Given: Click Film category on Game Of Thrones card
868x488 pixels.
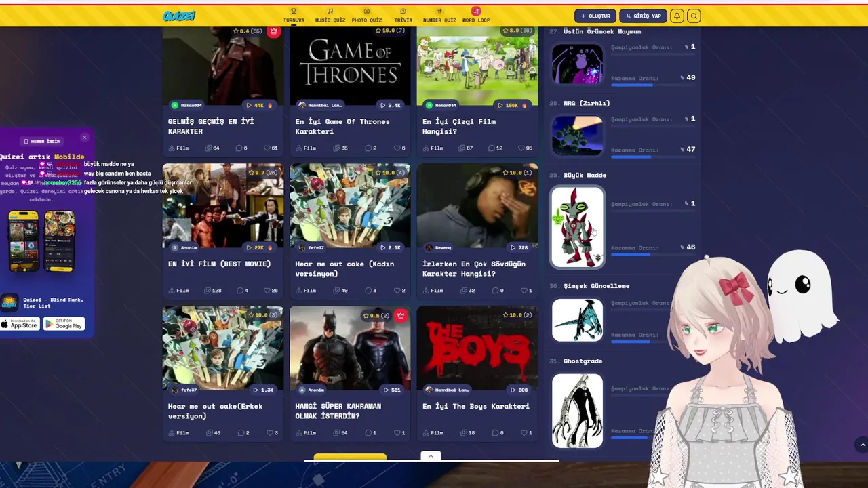Looking at the screenshot, I should pyautogui.click(x=306, y=148).
